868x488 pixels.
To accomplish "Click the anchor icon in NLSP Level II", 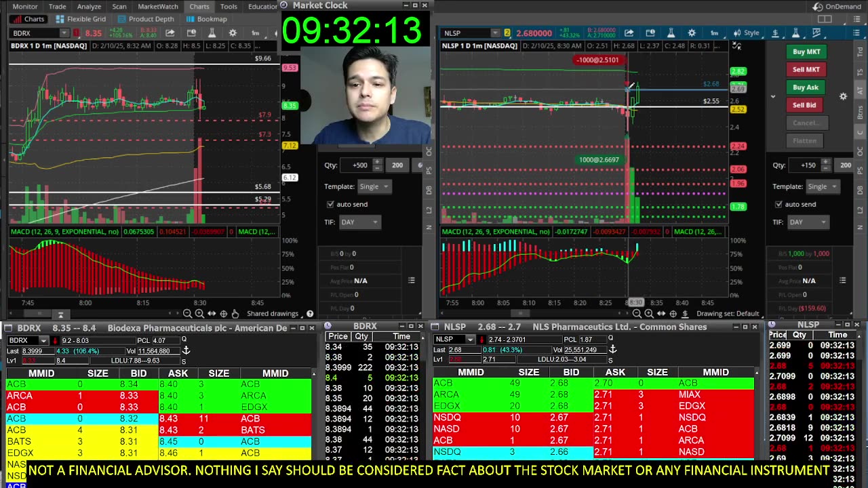I will pyautogui.click(x=612, y=349).
